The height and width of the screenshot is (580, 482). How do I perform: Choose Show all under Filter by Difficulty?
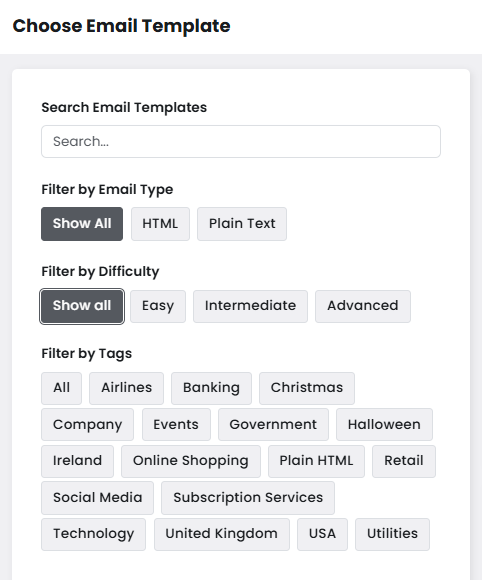[82, 306]
